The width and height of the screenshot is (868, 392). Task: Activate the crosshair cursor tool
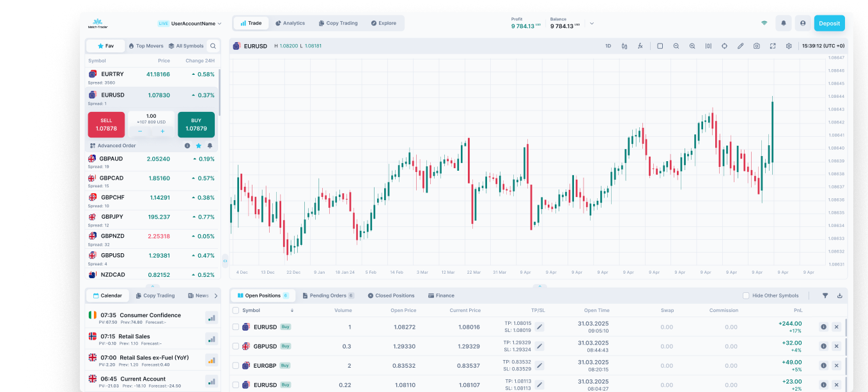pyautogui.click(x=724, y=46)
